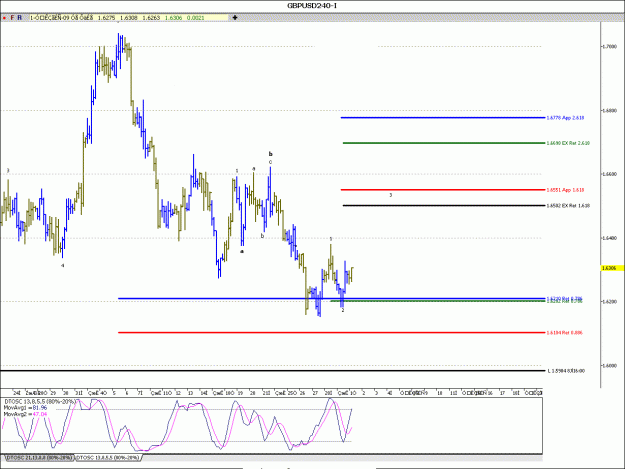Image resolution: width=625 pixels, height=469 pixels.
Task: Click the low price 1.6263 value
Action: click(151, 18)
